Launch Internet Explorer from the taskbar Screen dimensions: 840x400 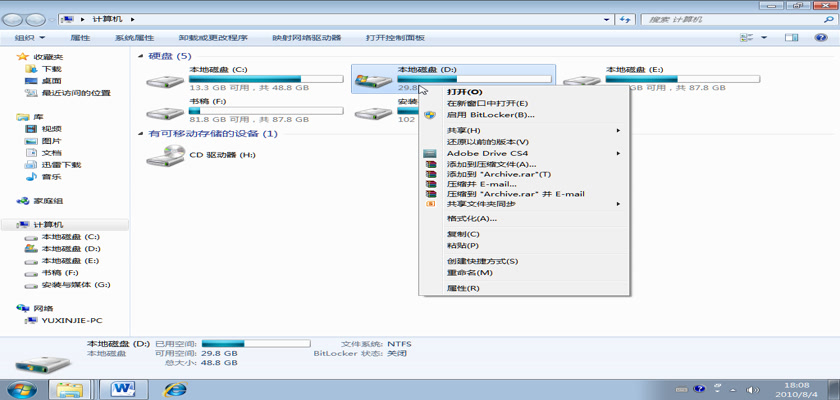pos(176,387)
